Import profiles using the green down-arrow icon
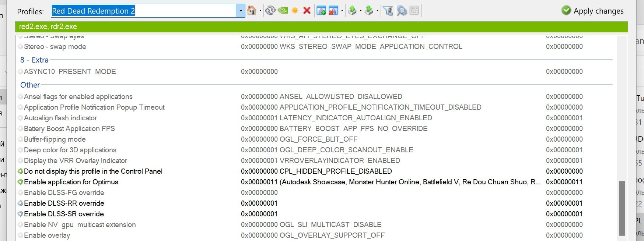 coord(369,10)
